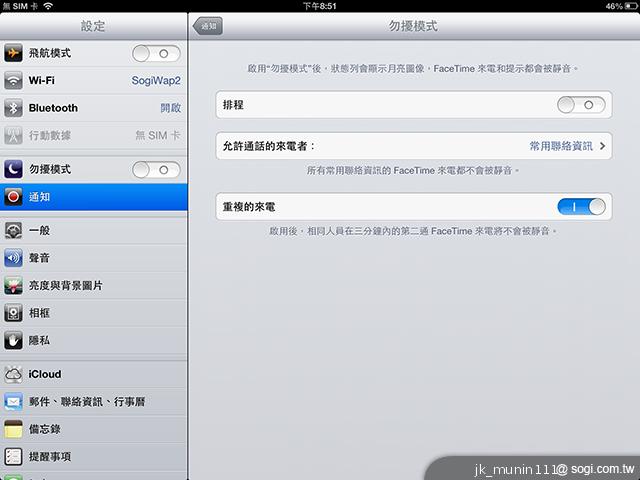640x480 pixels.
Task: Tap the Picture Frame (相框) icon
Action: [13, 313]
